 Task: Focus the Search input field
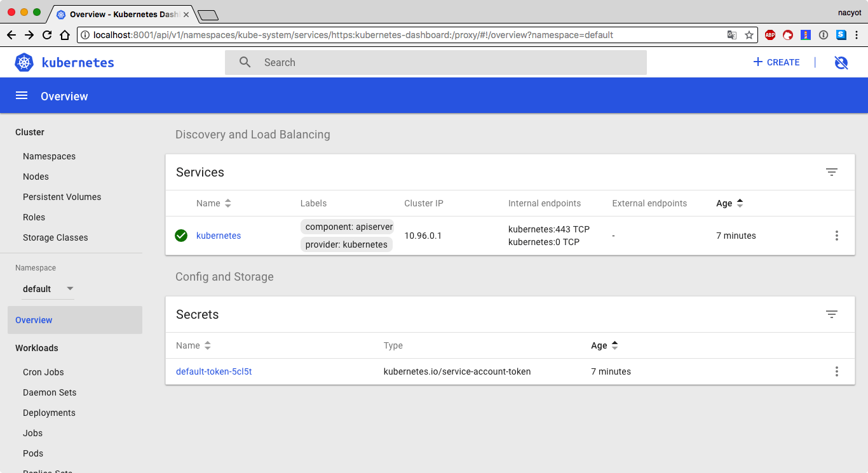445,62
